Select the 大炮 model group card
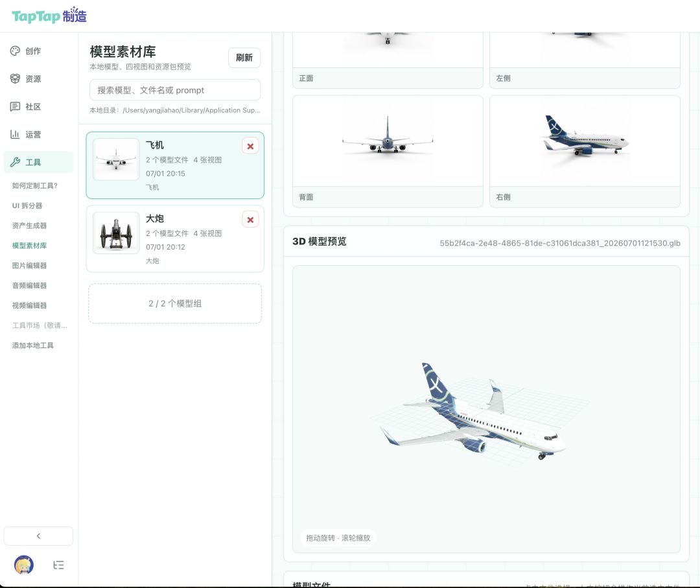 pyautogui.click(x=175, y=239)
